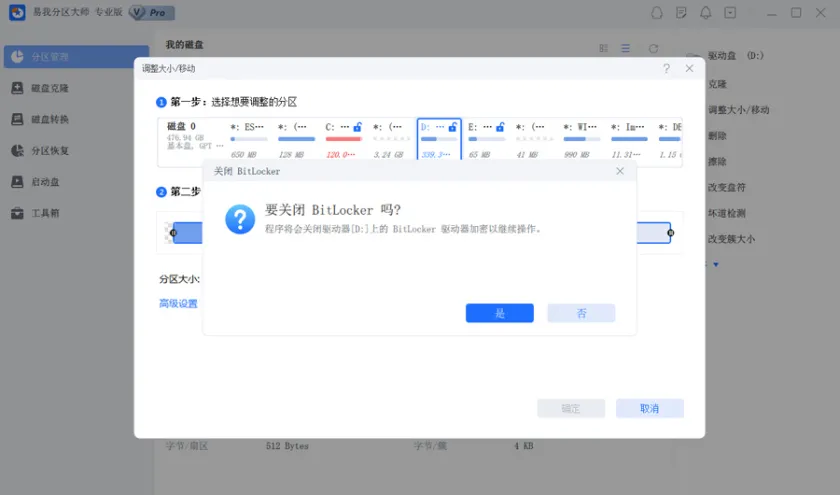The image size is (840, 495).
Task: Switch to grid view of disks
Action: [x=604, y=48]
